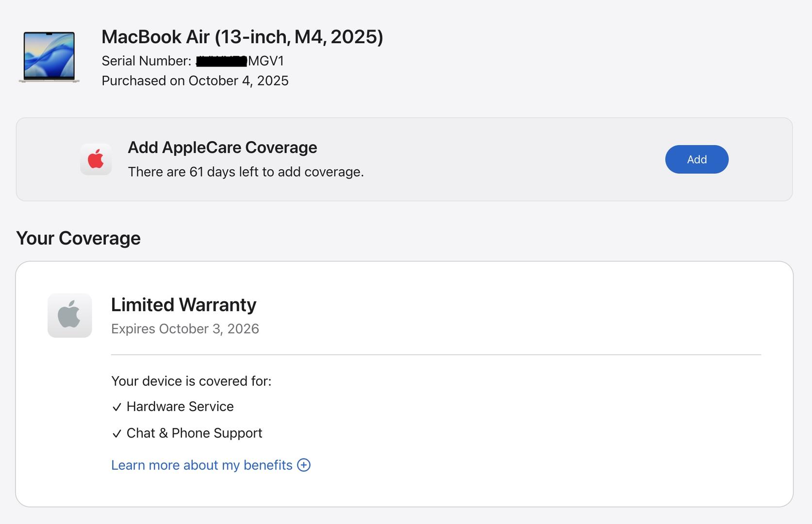This screenshot has width=812, height=524.
Task: Click the redacted serial number block
Action: (x=222, y=61)
